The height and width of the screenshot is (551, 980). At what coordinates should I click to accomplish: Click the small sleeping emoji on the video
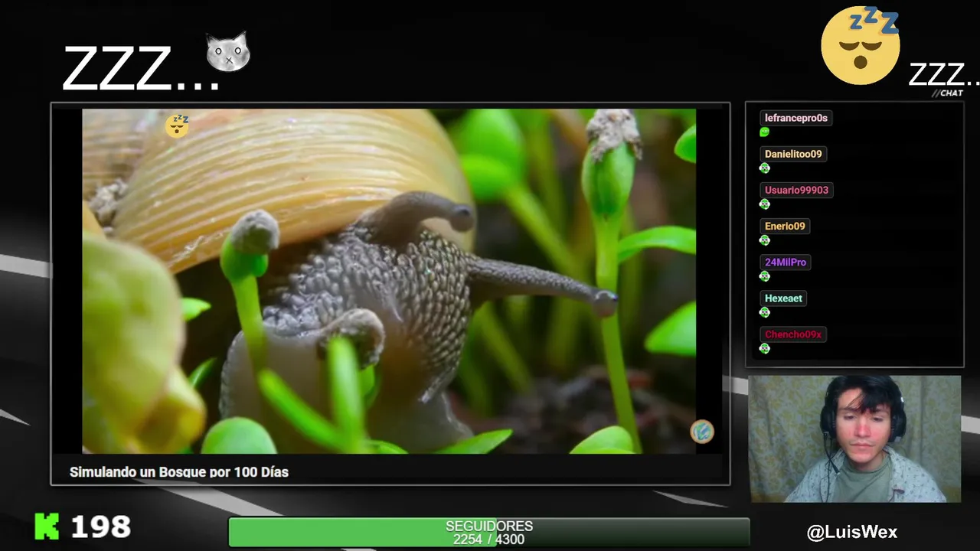(177, 125)
